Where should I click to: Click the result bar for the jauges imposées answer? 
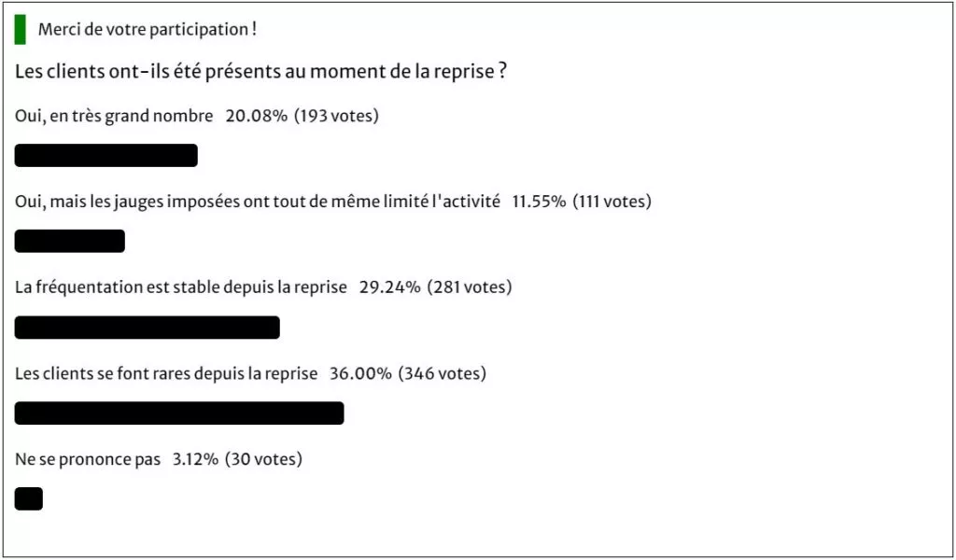[x=69, y=242]
